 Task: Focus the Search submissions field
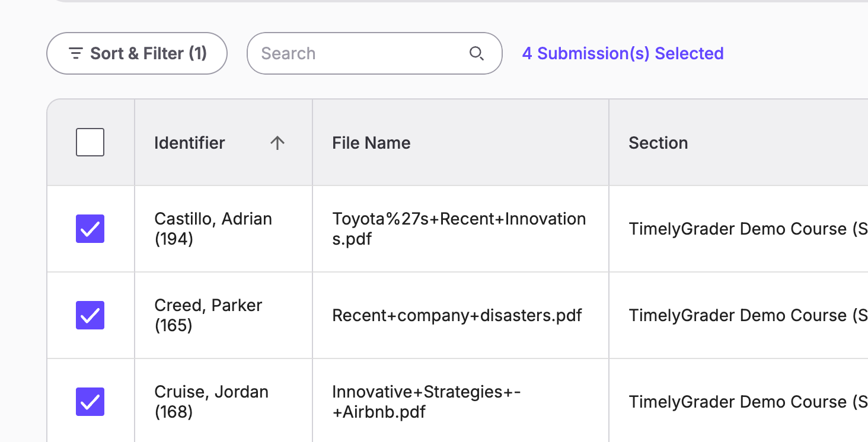pyautogui.click(x=374, y=53)
